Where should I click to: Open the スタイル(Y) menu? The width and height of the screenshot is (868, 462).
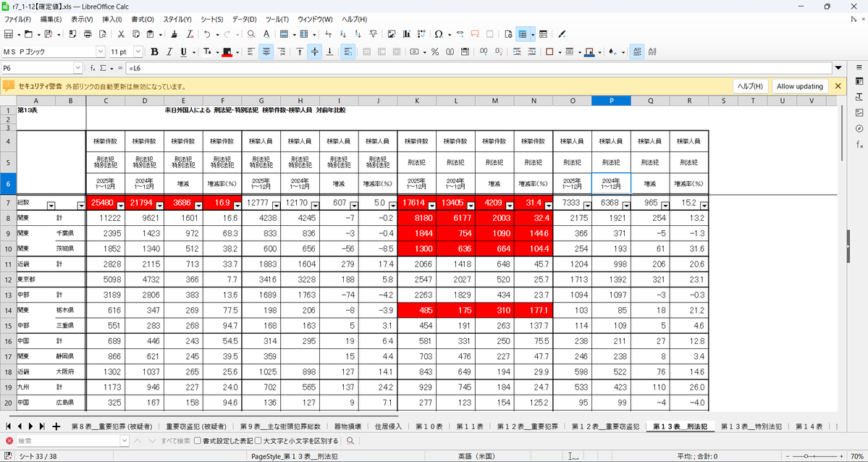click(177, 20)
